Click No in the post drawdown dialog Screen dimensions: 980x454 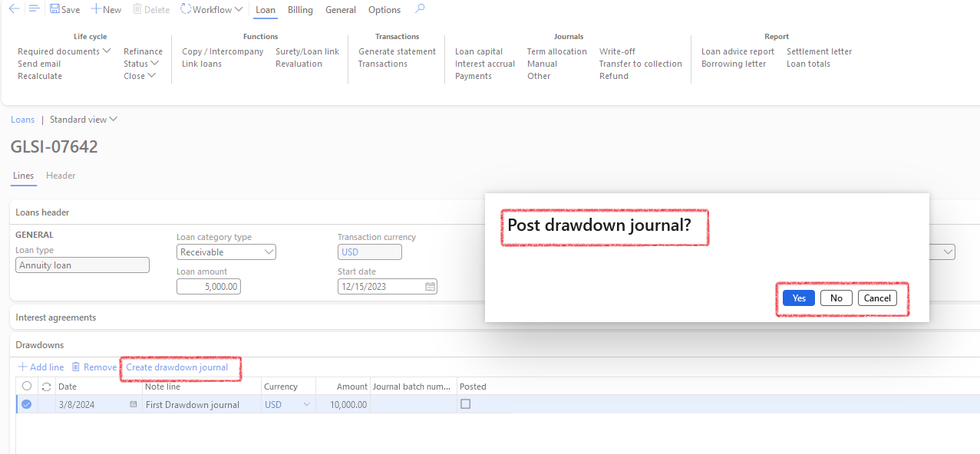(836, 298)
